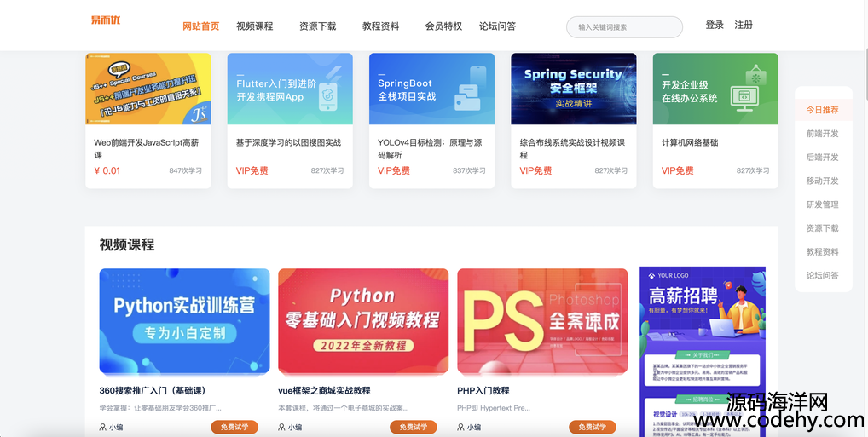Click 免费试学 for 360搜索推广入门 course
Viewport: 868px width, 437px height.
click(x=234, y=427)
